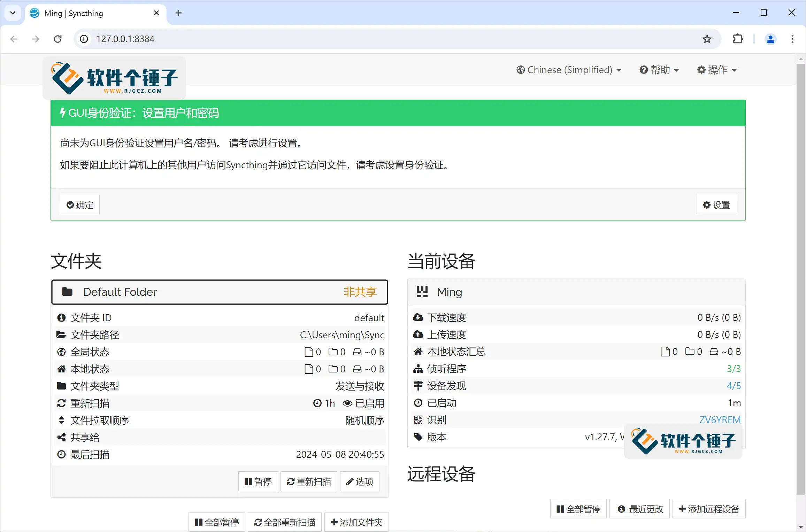Click the 4/5 device discovery value
The width and height of the screenshot is (806, 532).
(734, 386)
